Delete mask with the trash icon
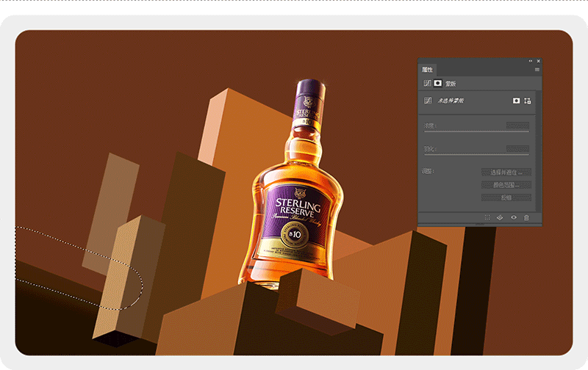The height and width of the screenshot is (370, 588). [x=526, y=217]
